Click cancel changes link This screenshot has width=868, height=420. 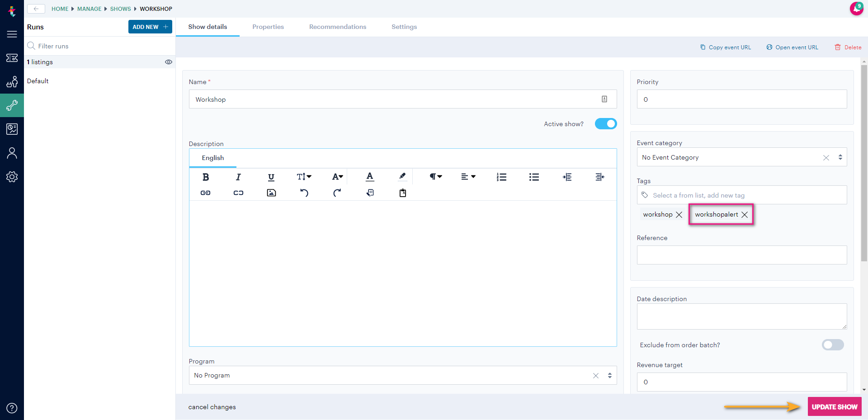point(212,407)
